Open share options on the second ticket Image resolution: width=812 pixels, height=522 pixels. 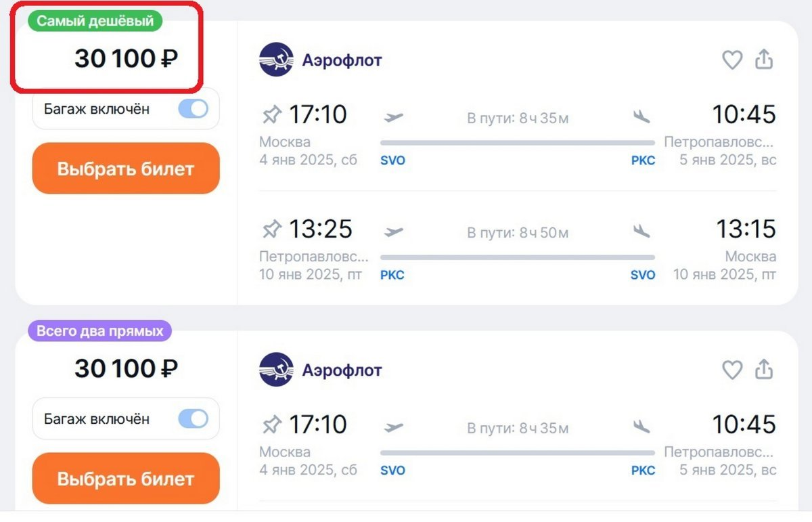(x=764, y=370)
